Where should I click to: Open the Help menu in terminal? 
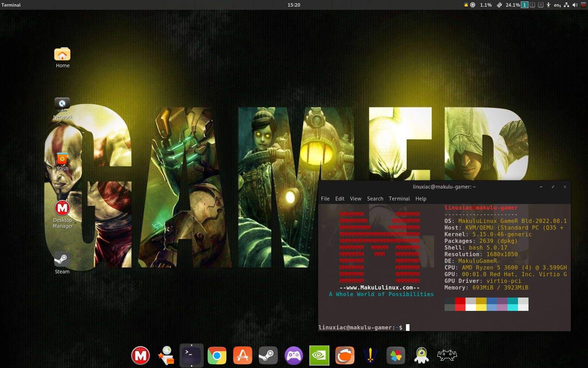[421, 199]
